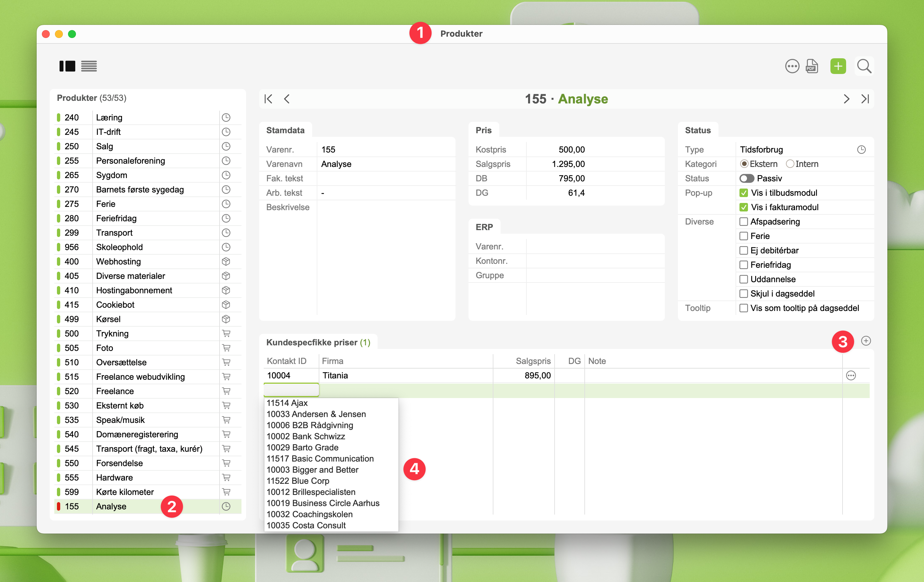Open the toolbar more options ellipsis icon
Screen dimensions: 924x582
792,66
